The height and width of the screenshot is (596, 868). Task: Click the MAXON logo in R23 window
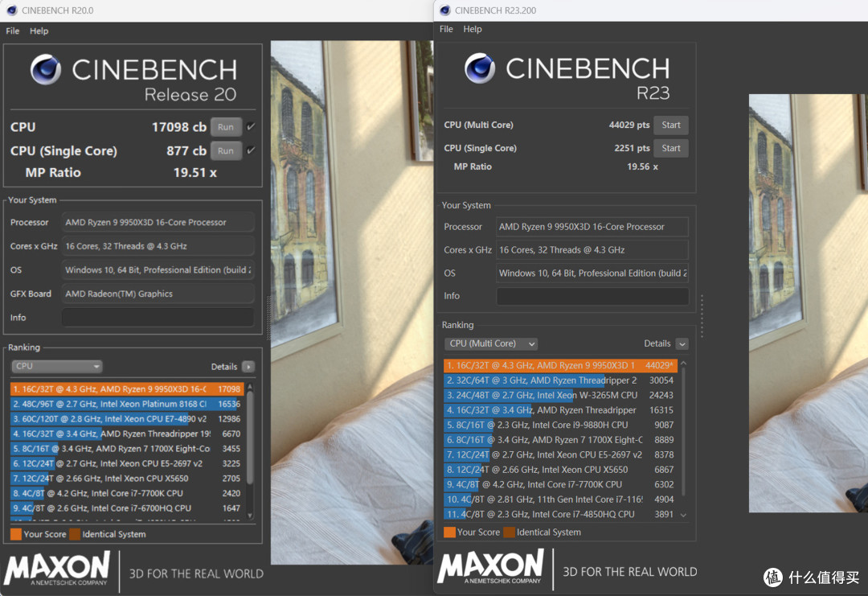pos(490,565)
